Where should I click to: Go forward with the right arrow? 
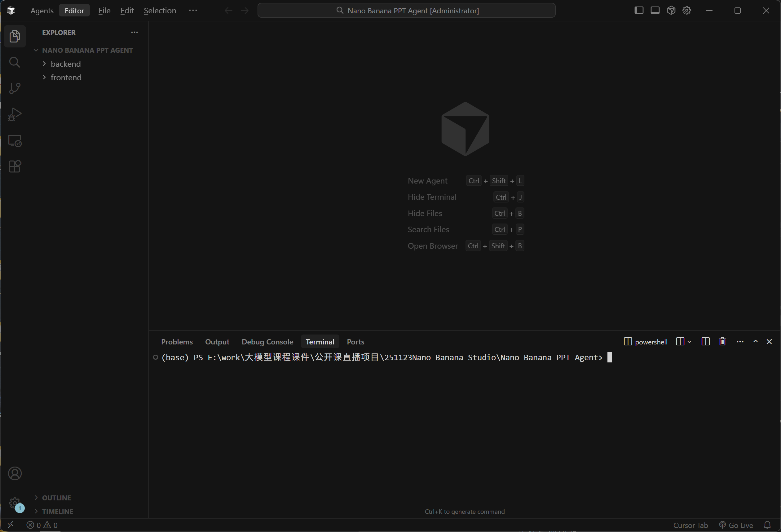[245, 11]
